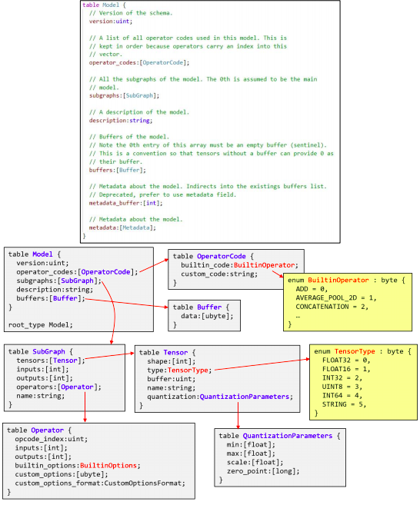The width and height of the screenshot is (420, 505).
Task: Select the yellow BuiltinOperator enum box
Action: click(x=348, y=302)
